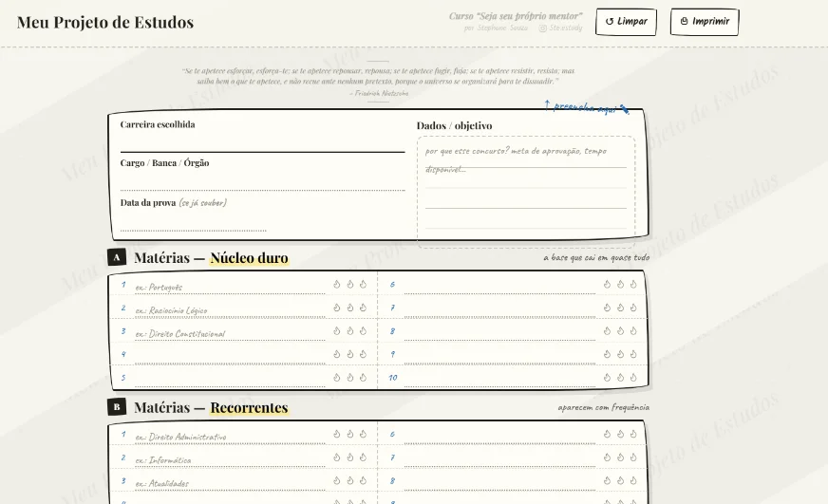This screenshot has width=828, height=504.
Task: Select first flame on Núcleo duro row 4
Action: point(337,354)
